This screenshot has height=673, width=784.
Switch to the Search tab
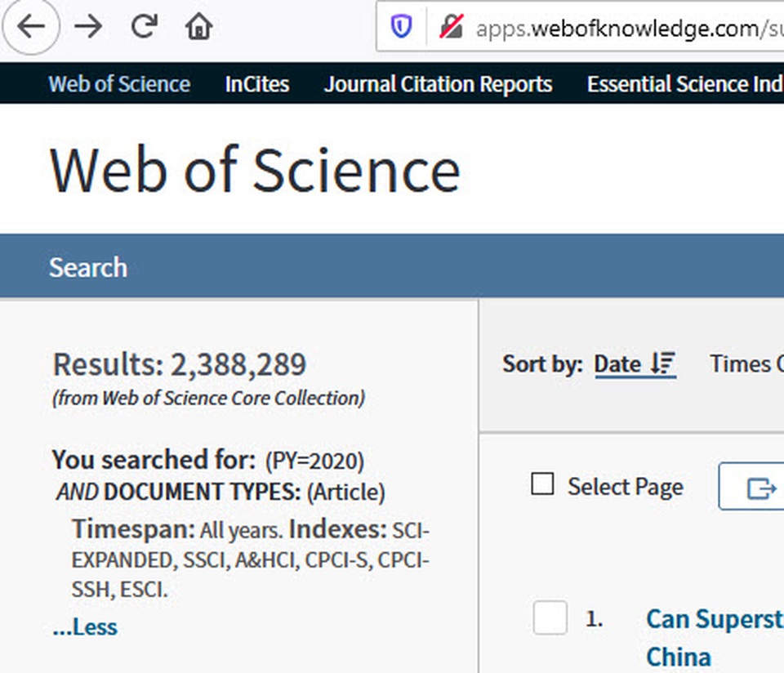[x=88, y=267]
